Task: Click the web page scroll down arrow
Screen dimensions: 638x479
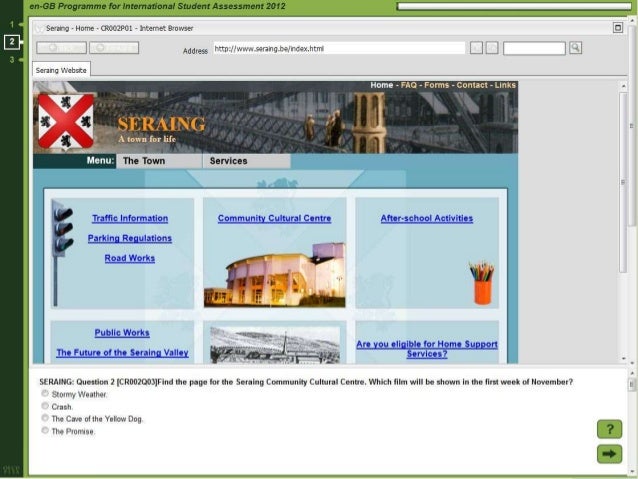Action: [623, 359]
